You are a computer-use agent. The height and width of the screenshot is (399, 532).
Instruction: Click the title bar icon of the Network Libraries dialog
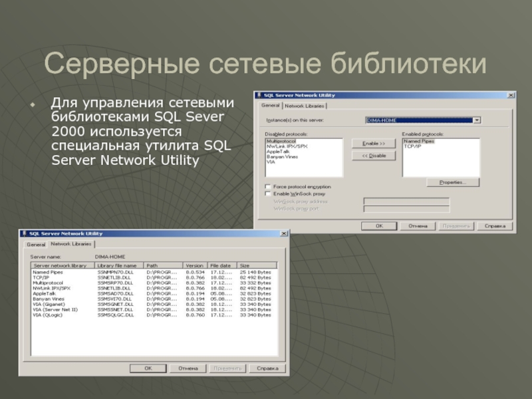pos(24,234)
